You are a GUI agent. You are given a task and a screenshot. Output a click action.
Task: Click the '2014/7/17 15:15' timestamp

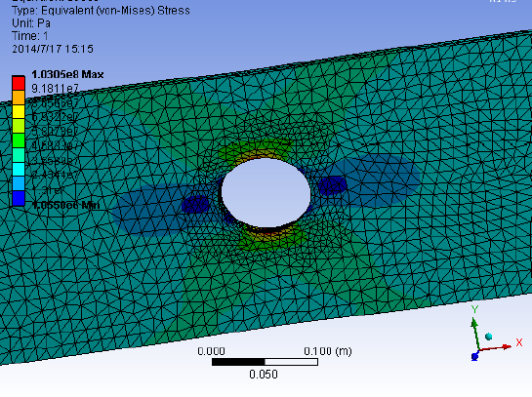click(53, 49)
